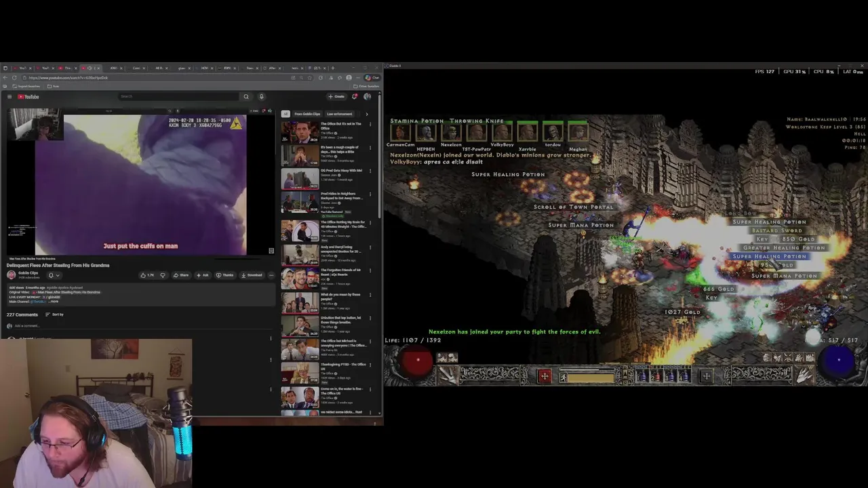Click the YouTube search magnifier button
The width and height of the screenshot is (868, 488).
click(x=246, y=97)
